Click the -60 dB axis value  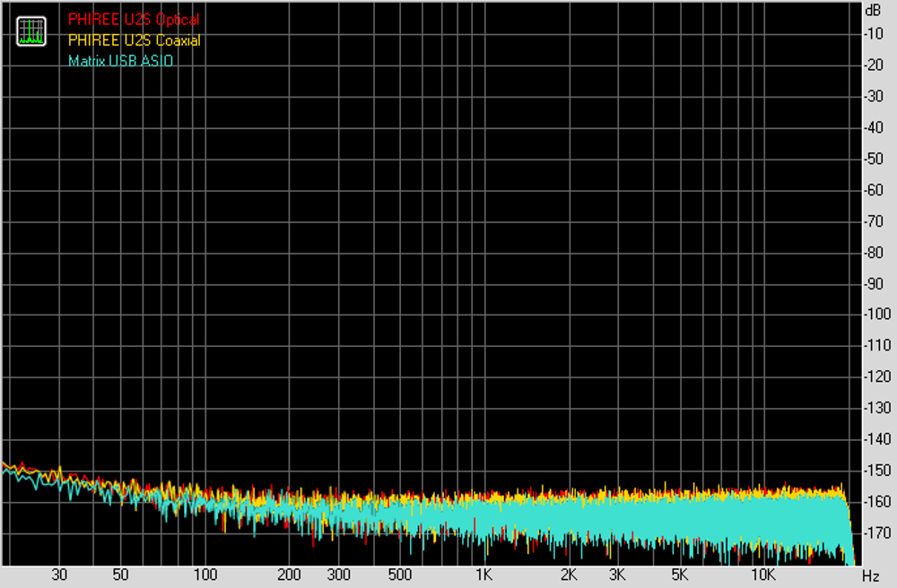point(874,190)
